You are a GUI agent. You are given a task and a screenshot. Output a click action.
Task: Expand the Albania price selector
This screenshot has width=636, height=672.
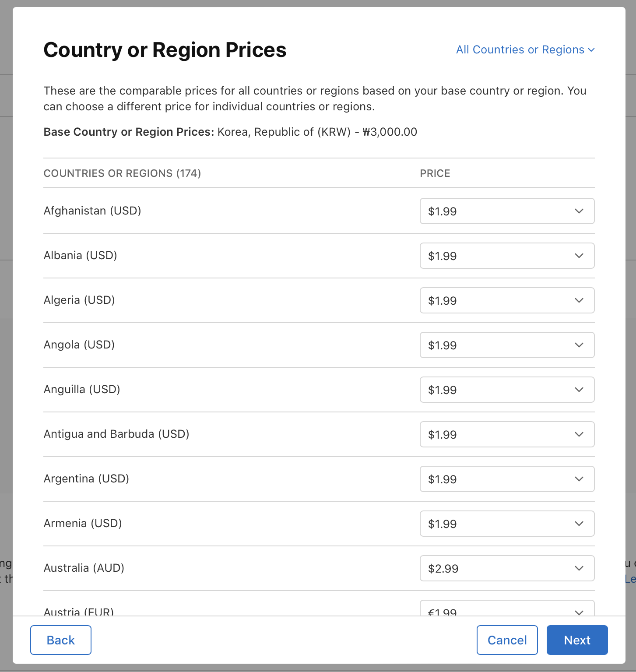(506, 256)
